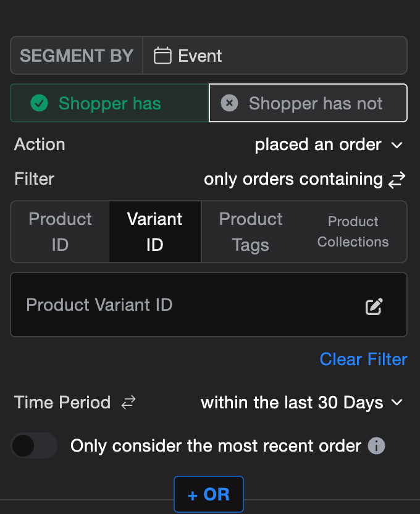The image size is (420, 514).
Task: Select the Variant ID tab
Action: [154, 232]
